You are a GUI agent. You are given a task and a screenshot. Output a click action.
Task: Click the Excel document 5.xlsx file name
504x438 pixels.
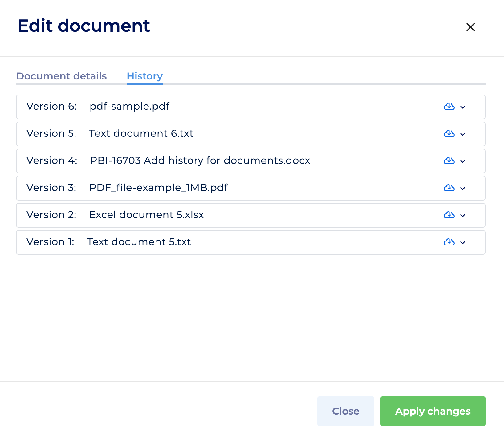[x=146, y=215]
